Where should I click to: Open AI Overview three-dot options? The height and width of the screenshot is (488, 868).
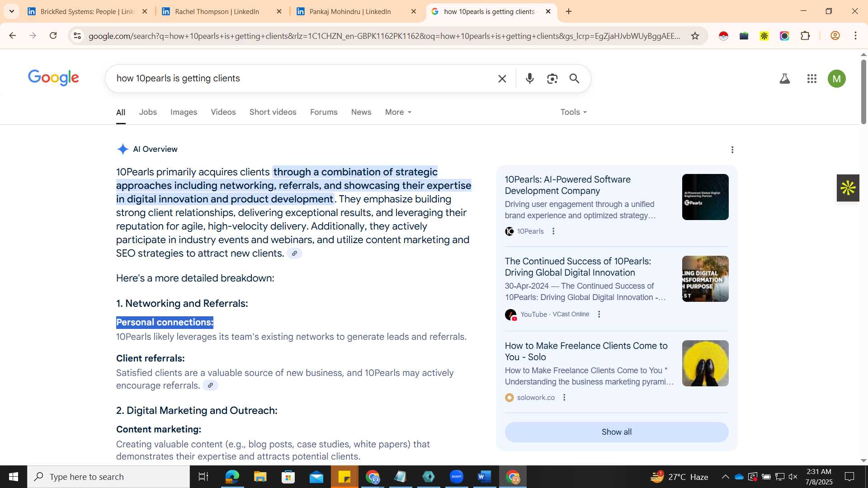[x=732, y=150]
